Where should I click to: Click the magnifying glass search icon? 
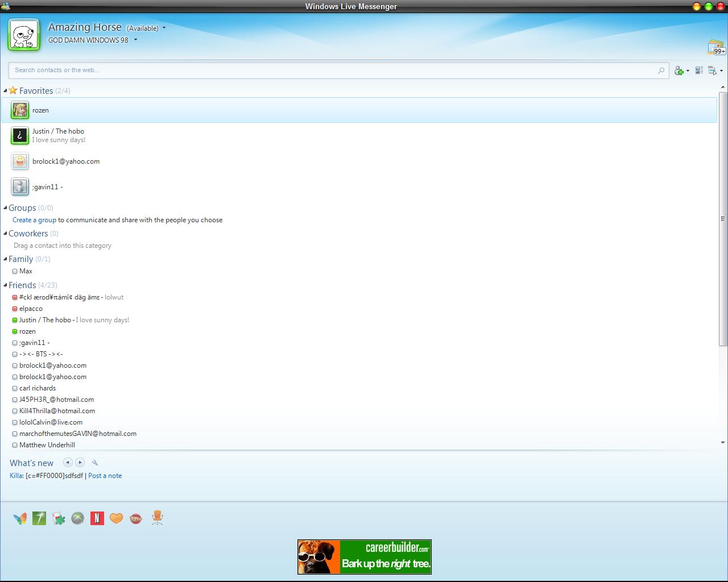(661, 70)
